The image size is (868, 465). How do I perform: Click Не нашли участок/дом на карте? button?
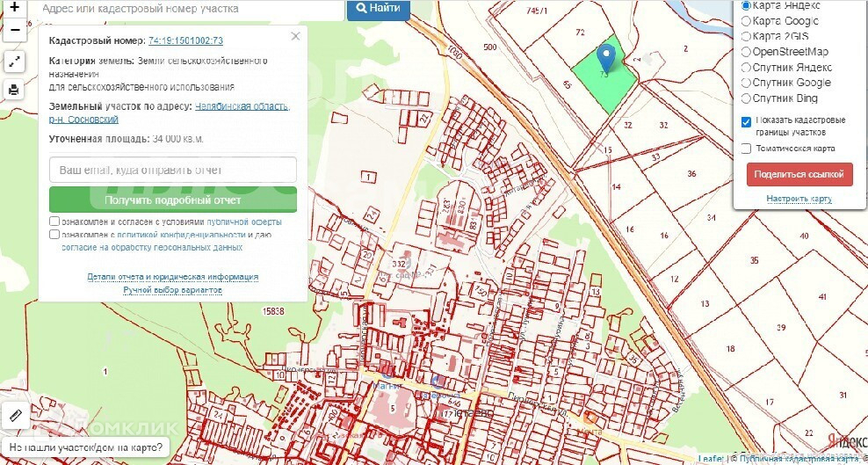(x=86, y=447)
